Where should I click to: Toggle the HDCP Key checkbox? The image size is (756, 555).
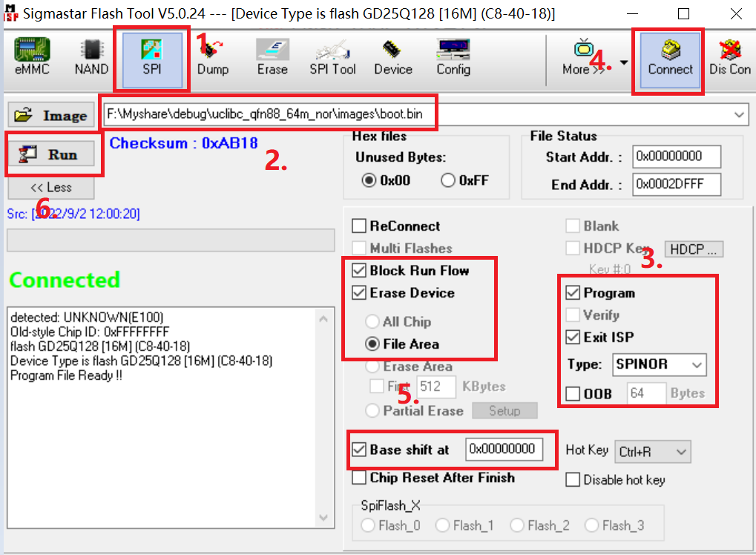[573, 248]
